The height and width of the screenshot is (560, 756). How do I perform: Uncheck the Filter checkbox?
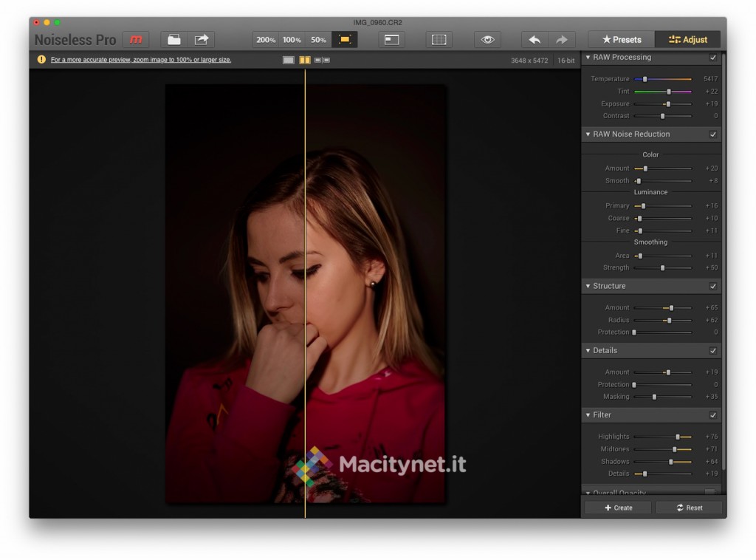pos(712,415)
